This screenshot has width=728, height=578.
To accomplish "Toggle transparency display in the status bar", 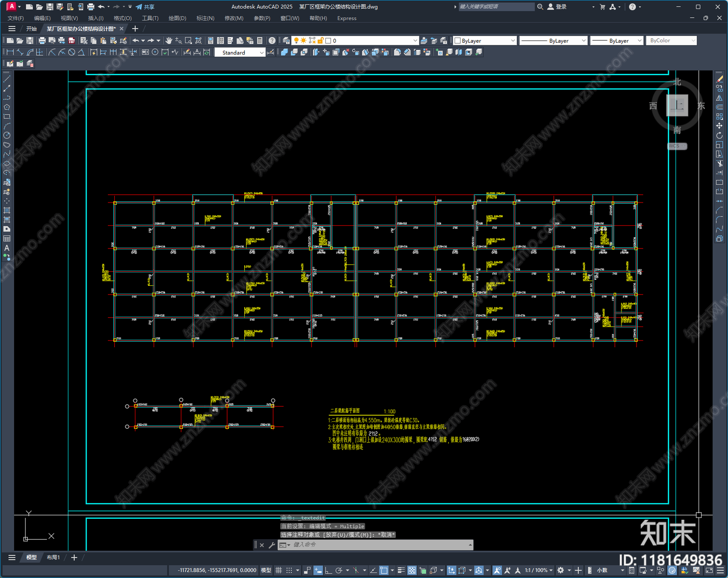I will [x=412, y=570].
